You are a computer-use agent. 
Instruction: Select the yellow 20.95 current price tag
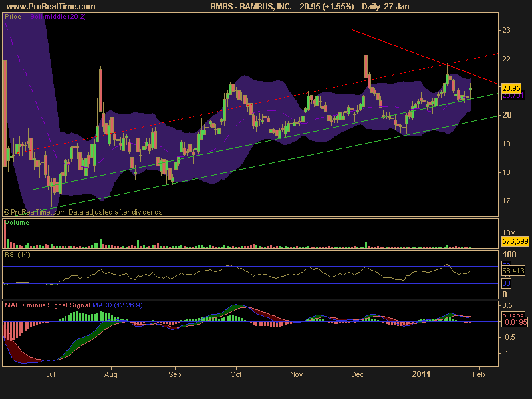coord(511,88)
